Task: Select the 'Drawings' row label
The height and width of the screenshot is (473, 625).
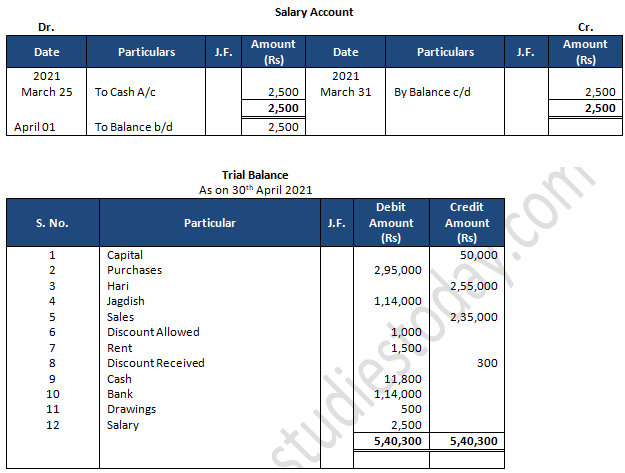Action: coord(132,410)
